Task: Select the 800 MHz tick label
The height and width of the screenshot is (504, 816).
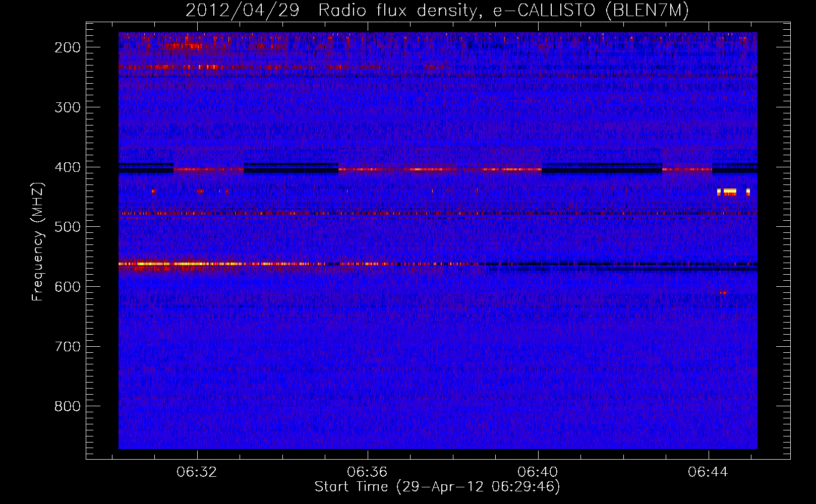Action: [68, 406]
